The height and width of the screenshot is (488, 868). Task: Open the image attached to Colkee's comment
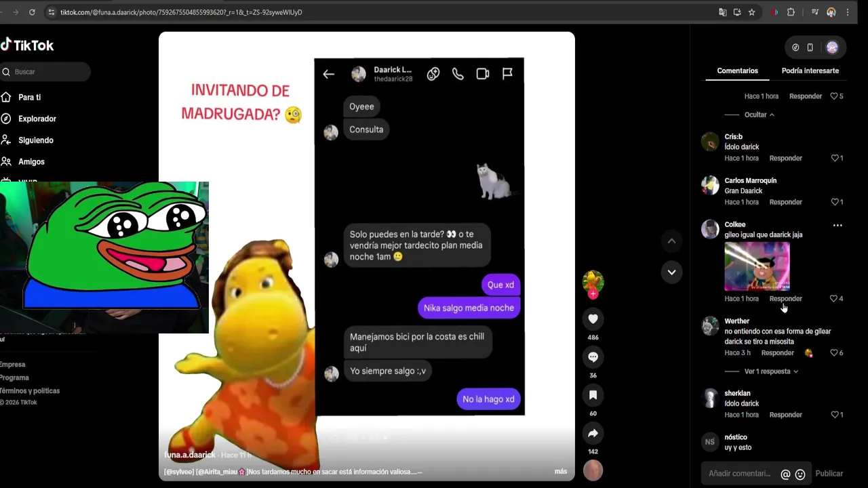tap(757, 266)
